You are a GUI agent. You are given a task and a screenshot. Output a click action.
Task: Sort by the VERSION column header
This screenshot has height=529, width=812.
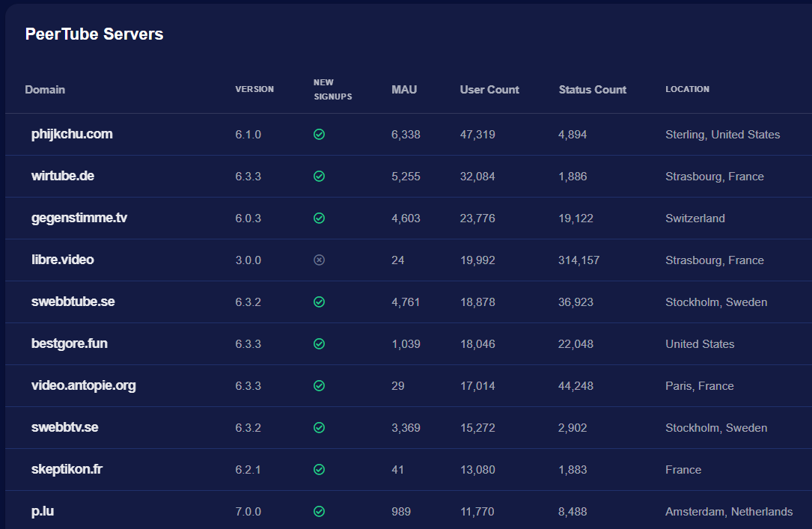[254, 89]
